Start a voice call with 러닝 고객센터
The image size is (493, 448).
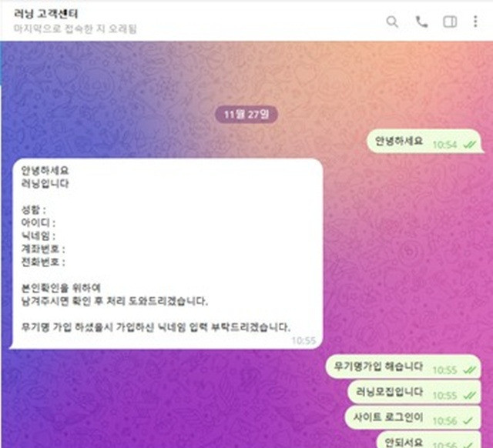click(x=421, y=22)
